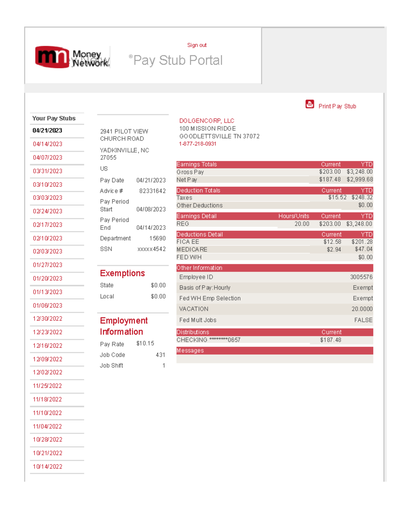
Task: Open the Print Pay Stub link
Action: pos(337,106)
